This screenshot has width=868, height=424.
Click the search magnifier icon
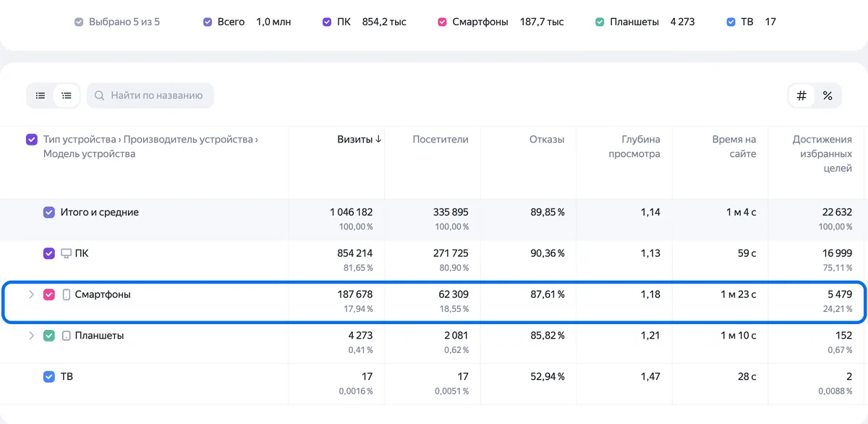(100, 96)
